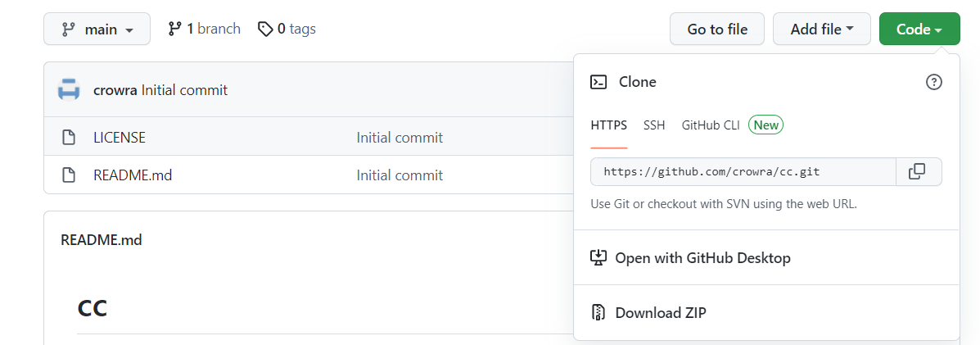Click the LICENSE file icon

(69, 138)
